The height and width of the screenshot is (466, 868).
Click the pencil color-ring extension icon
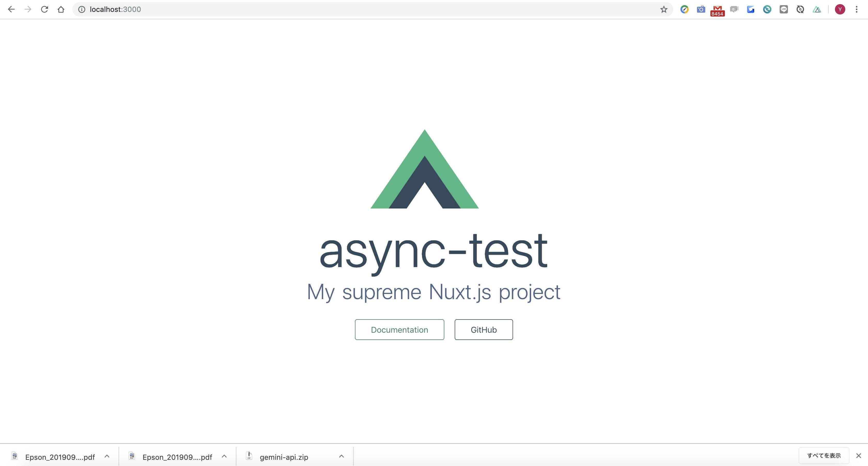pyautogui.click(x=684, y=10)
